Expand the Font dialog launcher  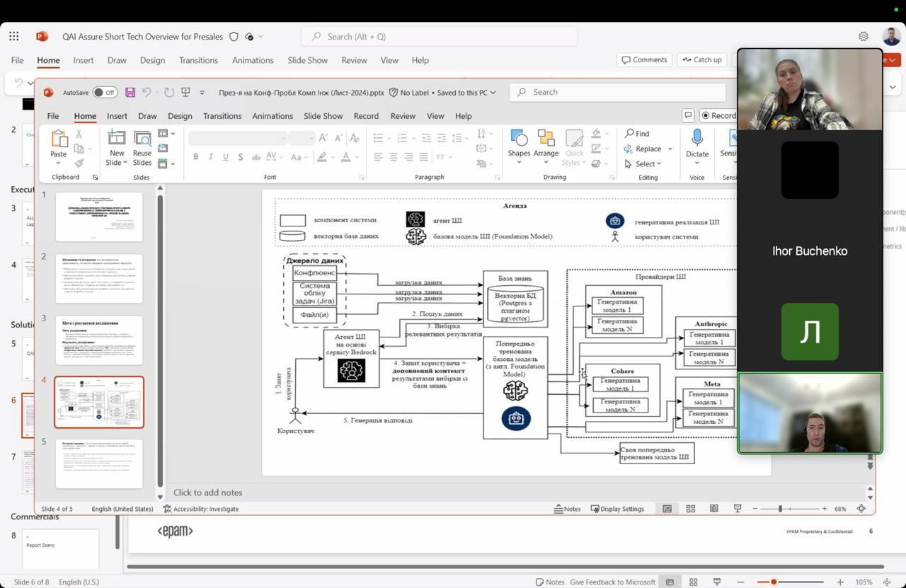pos(362,178)
